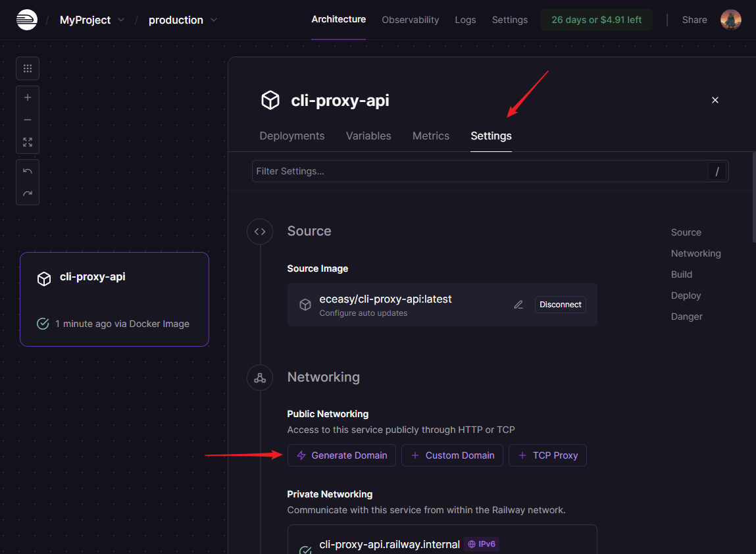The height and width of the screenshot is (554, 756).
Task: Go to Observability in top navigation
Action: pyautogui.click(x=410, y=20)
